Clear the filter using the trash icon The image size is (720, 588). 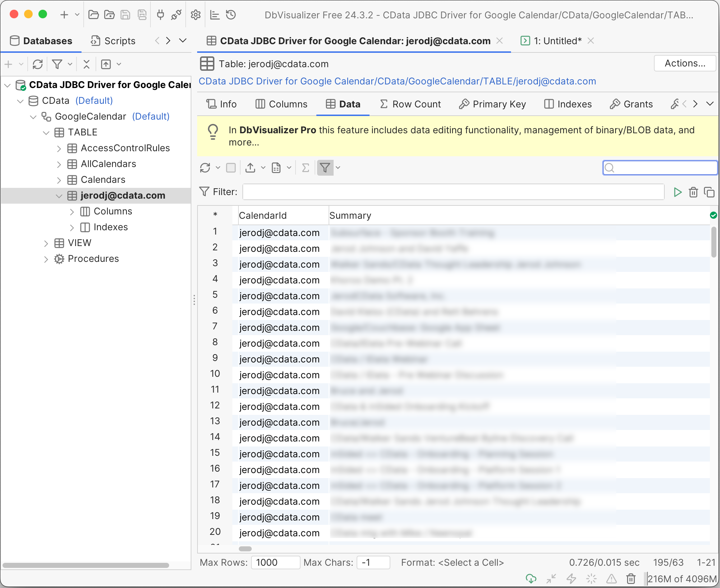tap(693, 192)
